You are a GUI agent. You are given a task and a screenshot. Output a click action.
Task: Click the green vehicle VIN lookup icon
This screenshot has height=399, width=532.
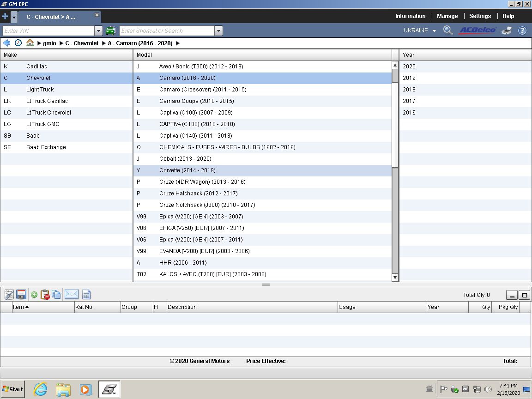click(x=110, y=31)
